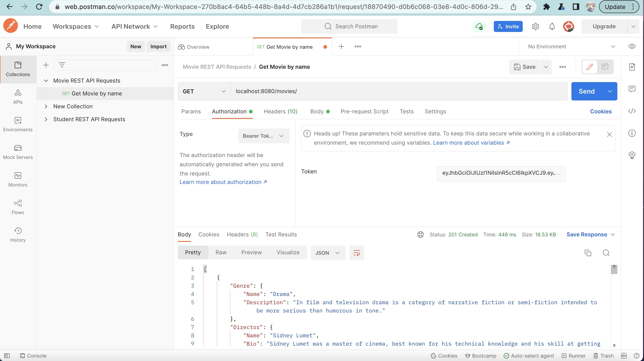Click the cloud sync status icon
The image size is (644, 361).
click(479, 26)
